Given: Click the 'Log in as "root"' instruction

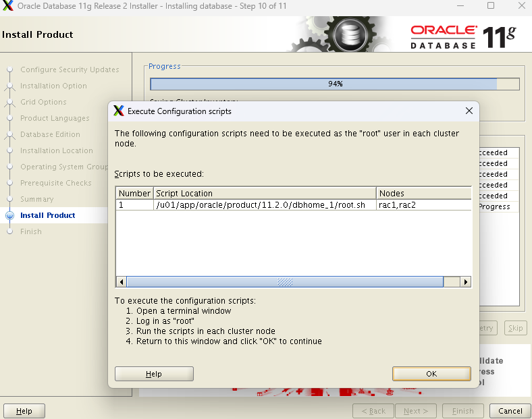Looking at the screenshot, I should click(165, 321).
